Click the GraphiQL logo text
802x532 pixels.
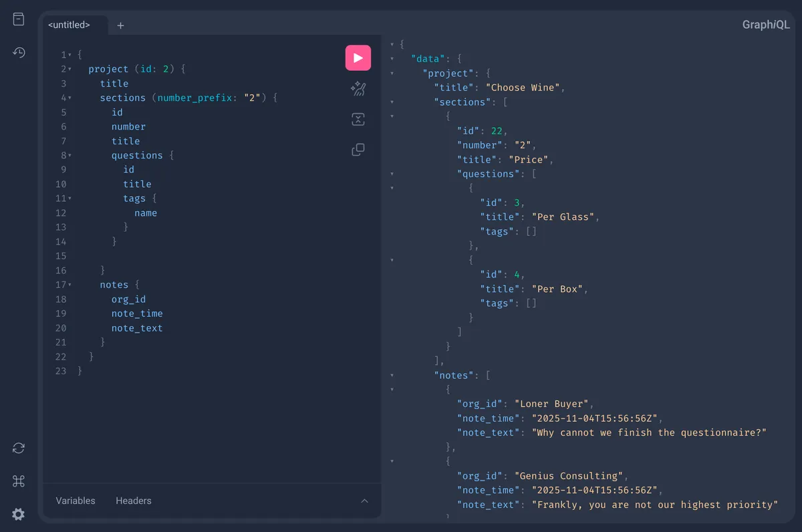(x=766, y=24)
